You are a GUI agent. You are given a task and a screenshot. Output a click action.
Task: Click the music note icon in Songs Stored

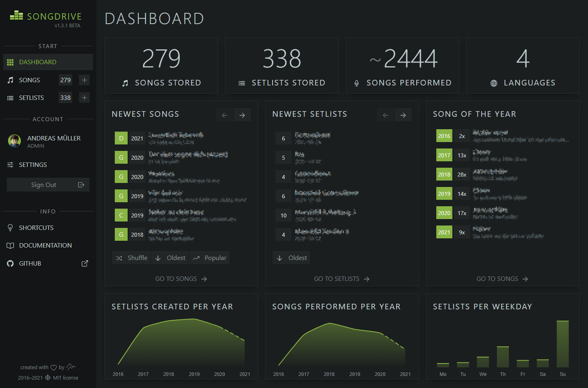[x=125, y=83]
